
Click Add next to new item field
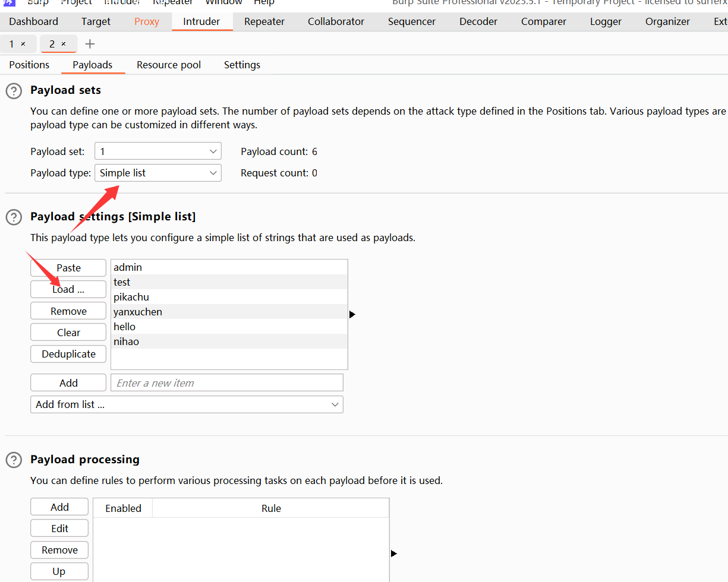[x=68, y=383]
